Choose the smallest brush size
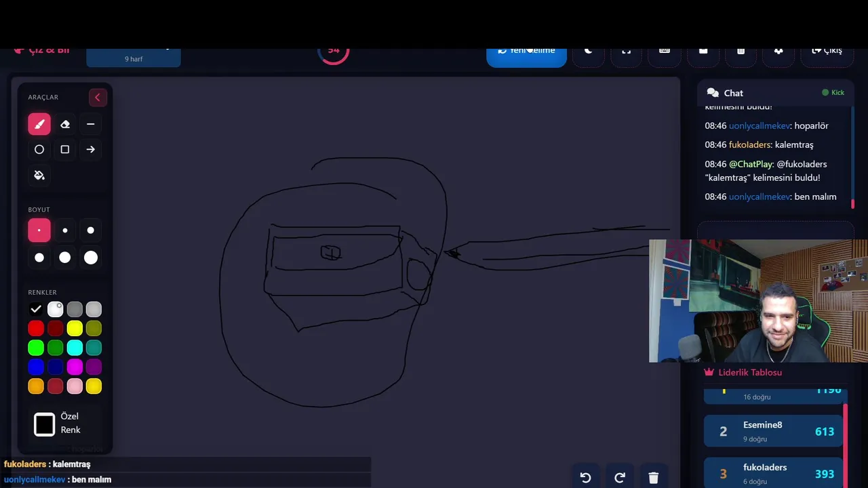 (39, 230)
